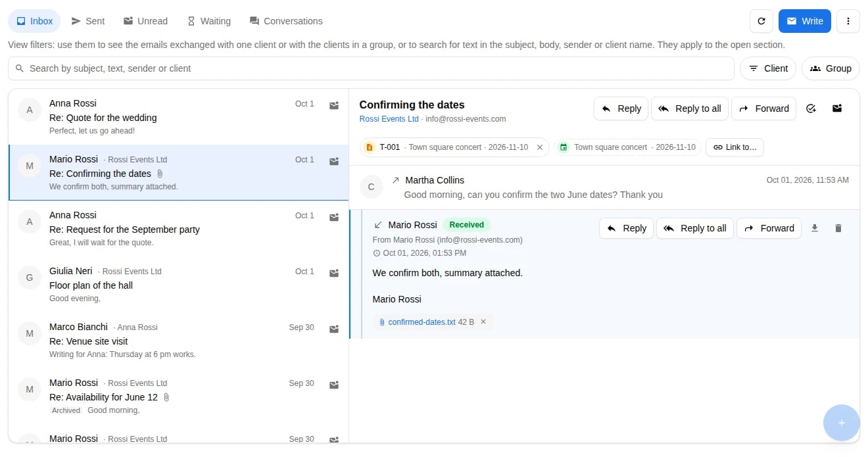Remove the T-001 chip with its X
This screenshot has height=457, width=868.
[x=540, y=147]
